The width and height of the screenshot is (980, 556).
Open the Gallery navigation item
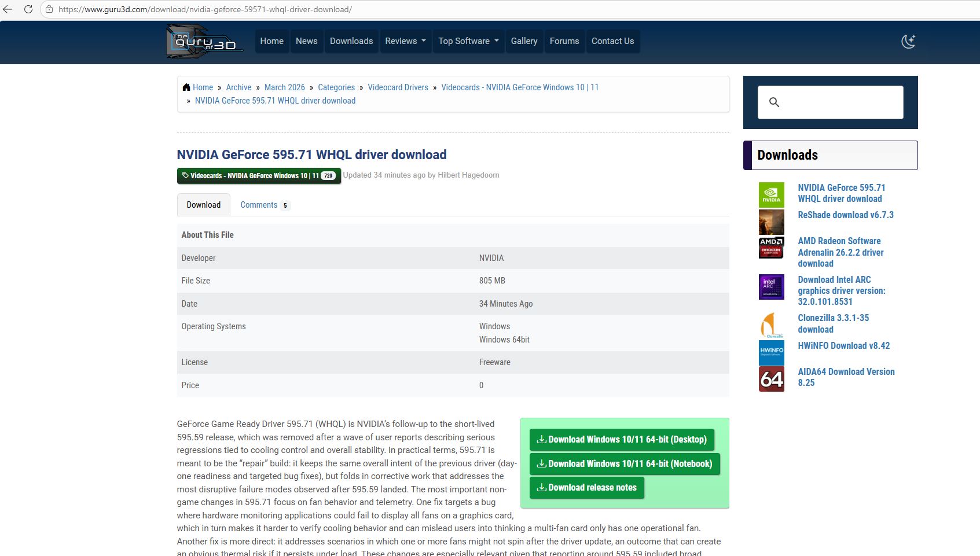[524, 41]
